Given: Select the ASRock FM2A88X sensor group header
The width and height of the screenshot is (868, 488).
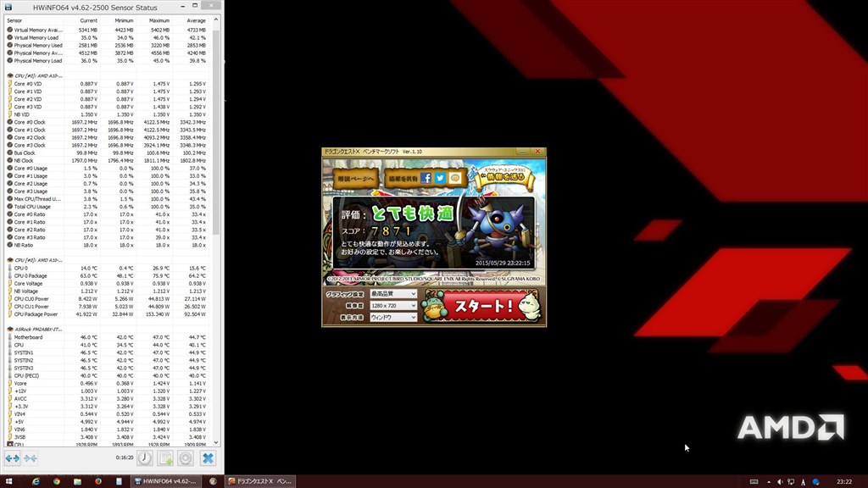Looking at the screenshot, I should (x=107, y=330).
